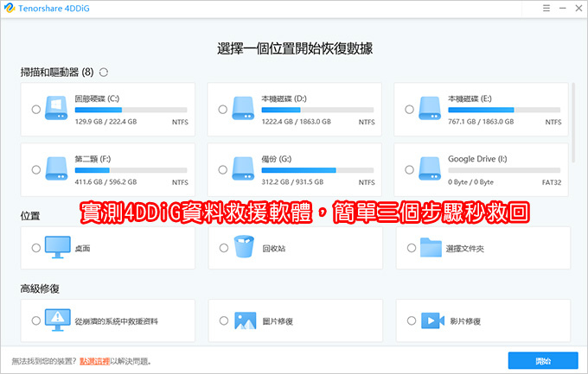588x374 pixels.
Task: Click the G: backup drive icon
Action: click(x=243, y=168)
